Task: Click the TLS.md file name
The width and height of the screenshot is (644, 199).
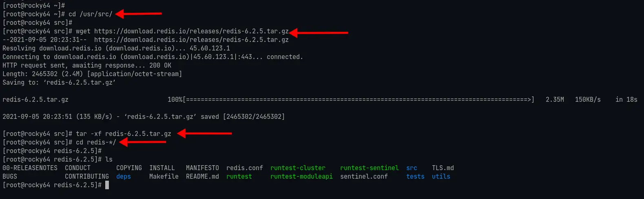Action: coord(443,168)
